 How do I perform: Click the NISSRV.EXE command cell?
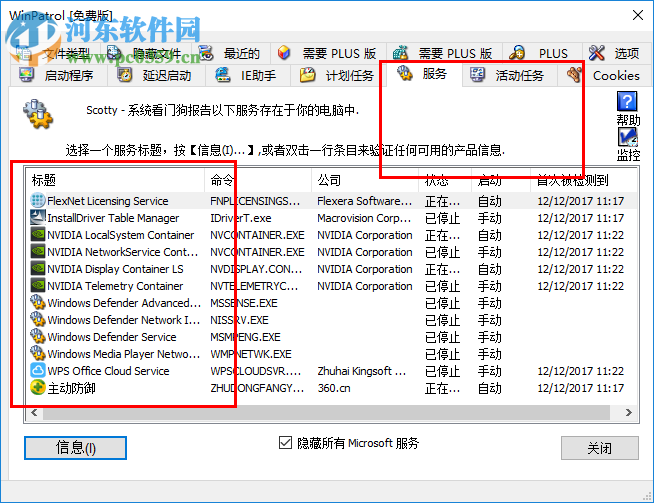239,320
